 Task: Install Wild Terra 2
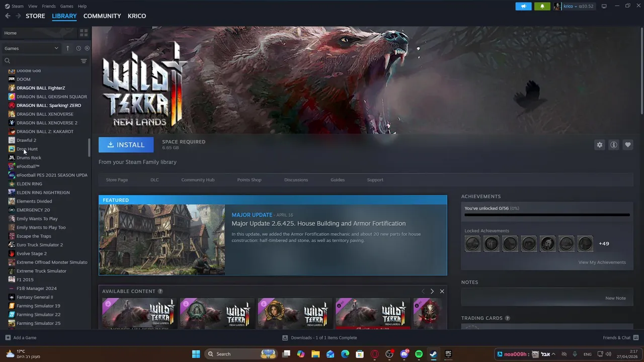click(x=126, y=145)
